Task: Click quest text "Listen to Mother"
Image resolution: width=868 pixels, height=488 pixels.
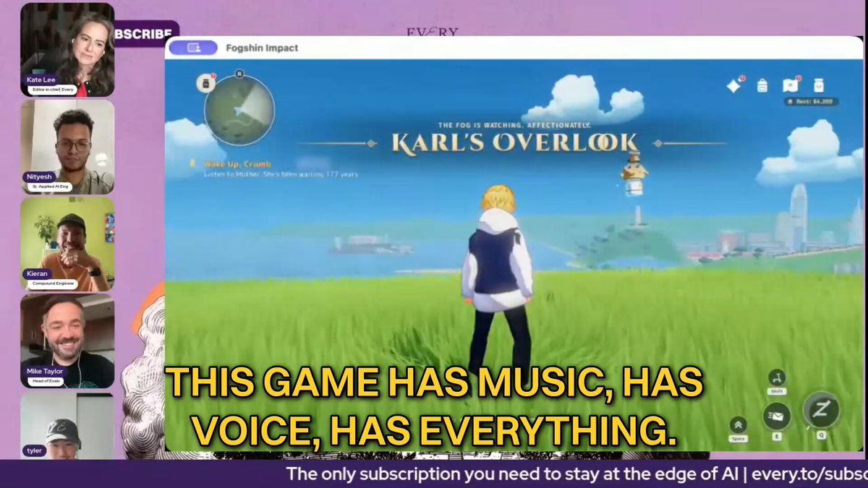Action: [x=233, y=174]
